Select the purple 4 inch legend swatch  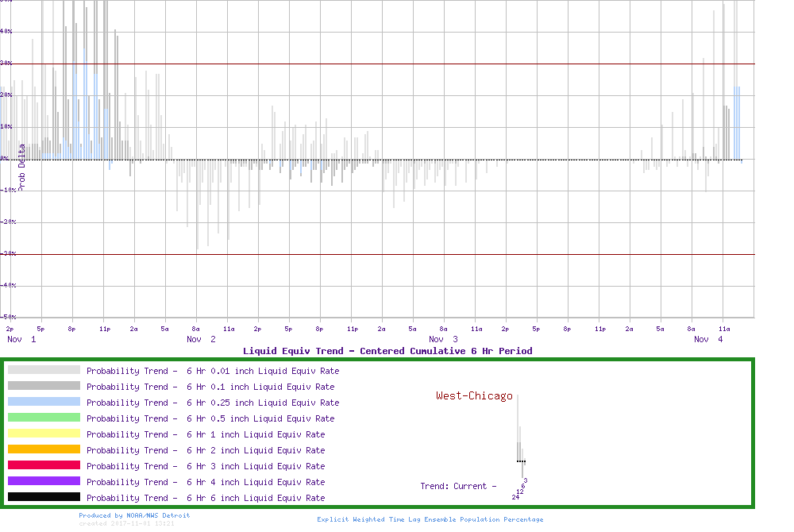(x=44, y=481)
